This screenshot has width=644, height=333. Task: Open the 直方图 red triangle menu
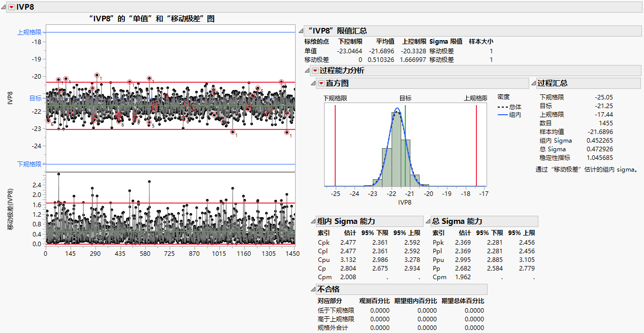(321, 83)
